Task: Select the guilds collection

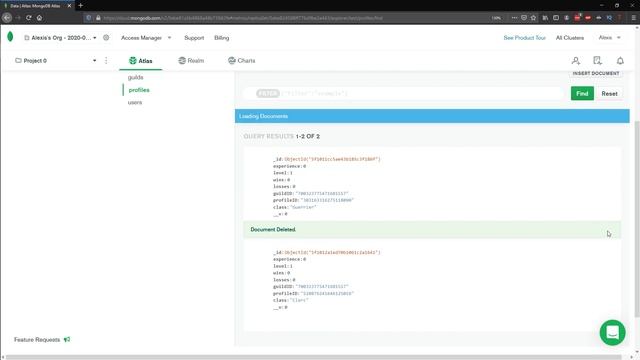Action: (136, 77)
